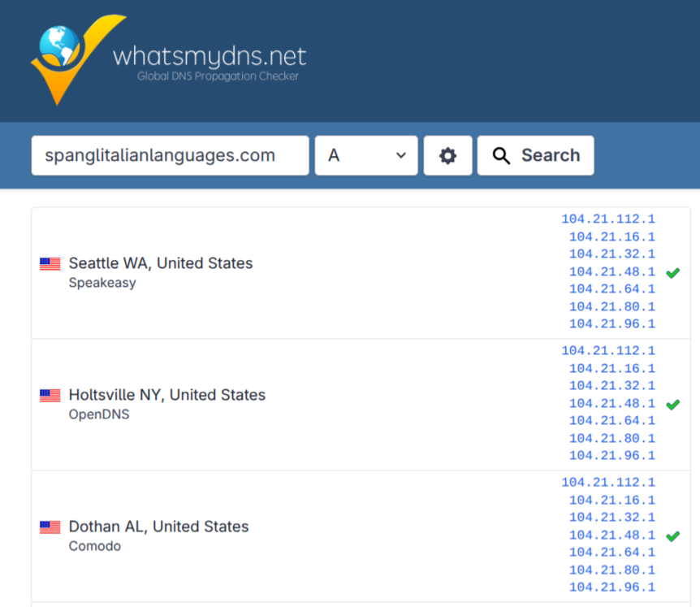Click the green checkmark in Seattle row

click(x=672, y=272)
